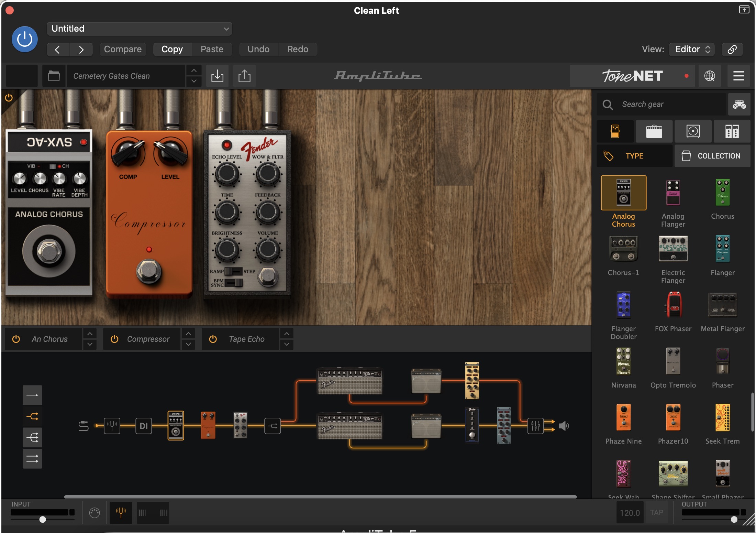Click the OUTPUT level slider handle
The width and height of the screenshot is (756, 533).
(734, 519)
